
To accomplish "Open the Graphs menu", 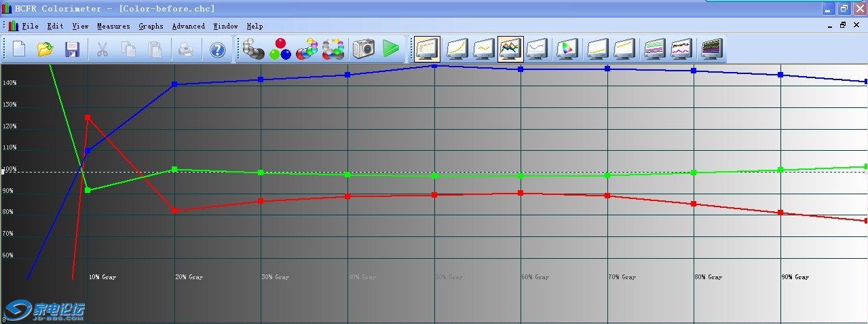I will (x=151, y=26).
